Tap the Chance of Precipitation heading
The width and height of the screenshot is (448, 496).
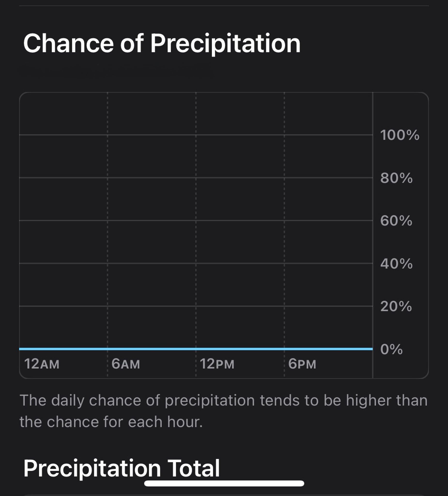[161, 43]
